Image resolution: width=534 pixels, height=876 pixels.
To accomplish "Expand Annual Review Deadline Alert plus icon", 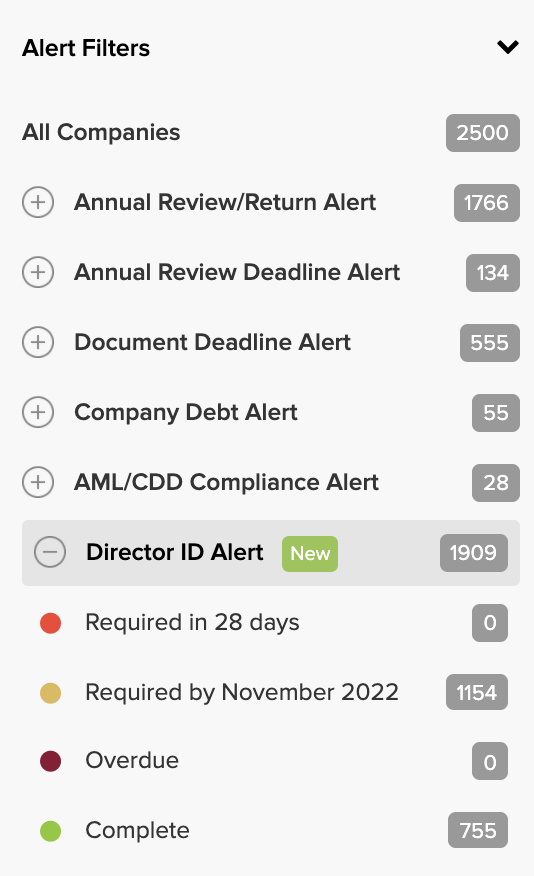I will (38, 272).
